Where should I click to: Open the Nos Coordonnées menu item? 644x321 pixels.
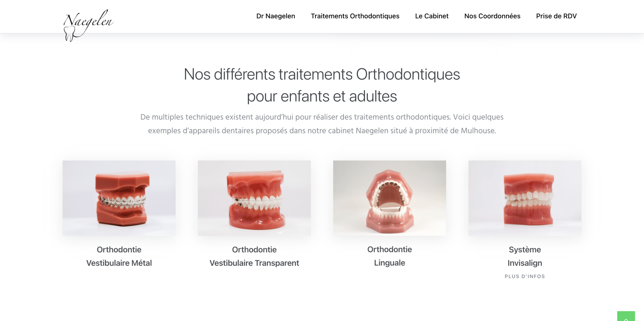[x=492, y=16]
